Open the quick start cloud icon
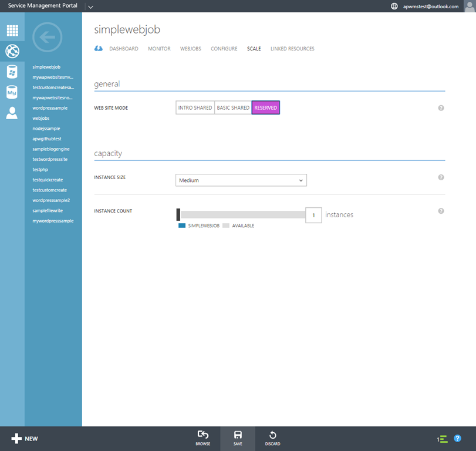The width and height of the screenshot is (476, 451). (99, 48)
